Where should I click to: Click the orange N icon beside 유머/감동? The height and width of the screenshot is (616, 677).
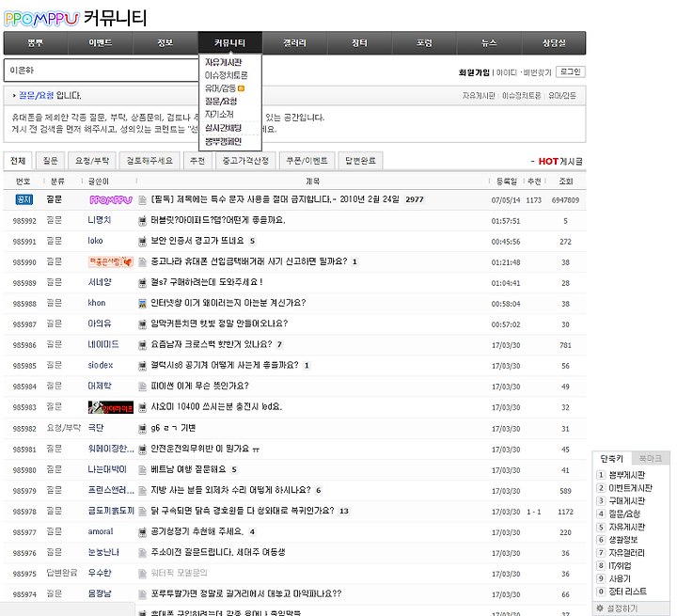coord(241,88)
